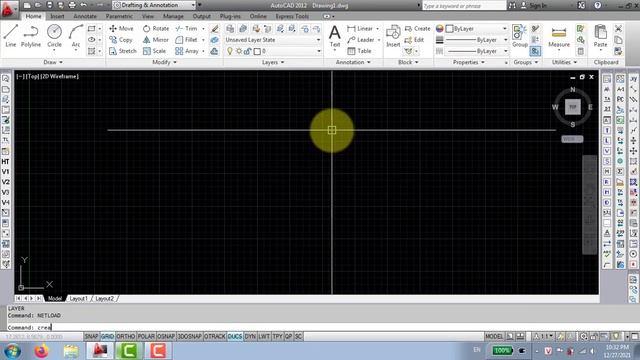This screenshot has height=360, width=640.
Task: Click the Stretch tool
Action: 123,51
